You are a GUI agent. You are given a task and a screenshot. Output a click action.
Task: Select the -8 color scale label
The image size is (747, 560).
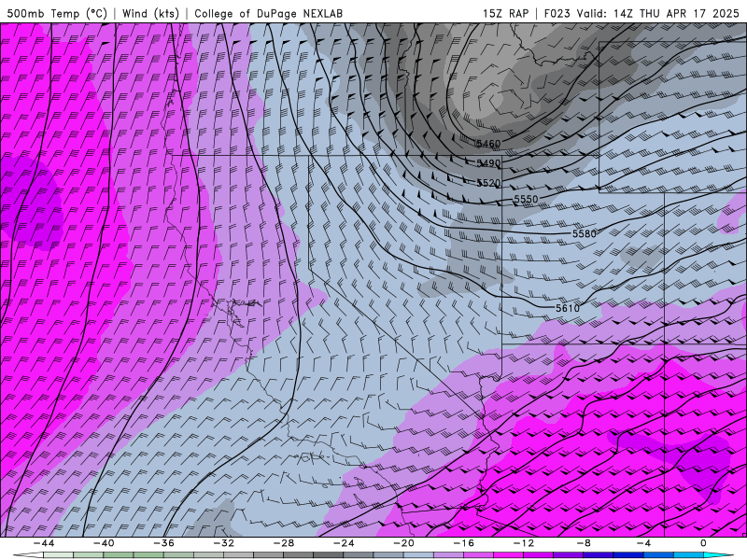click(584, 543)
